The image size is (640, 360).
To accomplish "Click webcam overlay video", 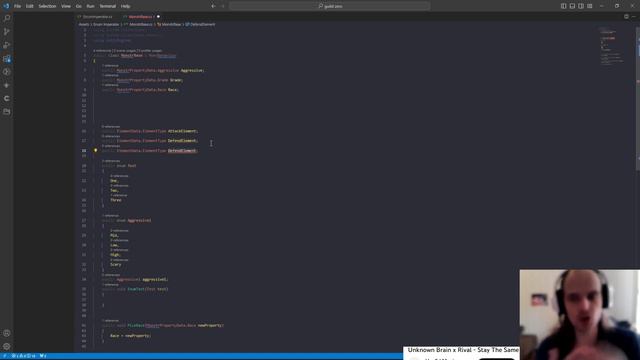I will [580, 314].
